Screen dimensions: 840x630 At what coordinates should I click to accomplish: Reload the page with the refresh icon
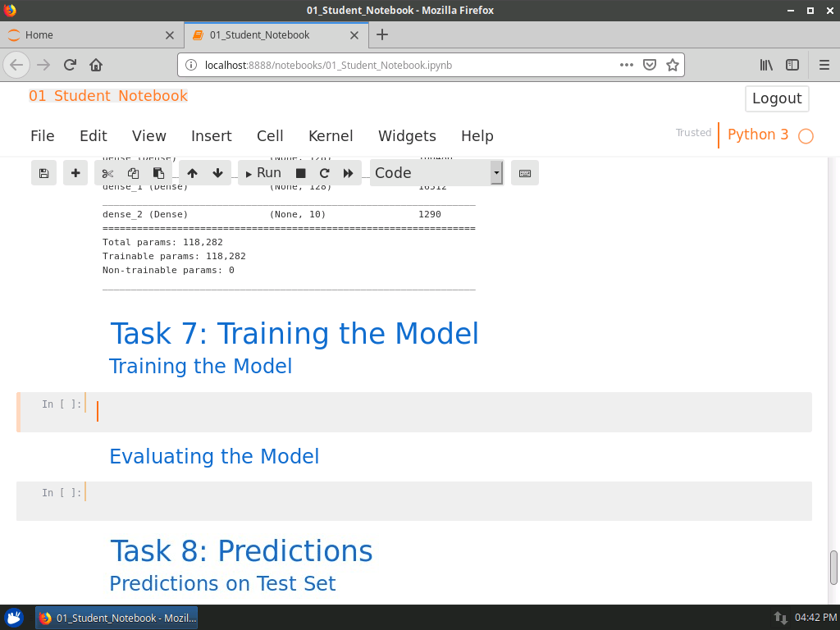(69, 65)
